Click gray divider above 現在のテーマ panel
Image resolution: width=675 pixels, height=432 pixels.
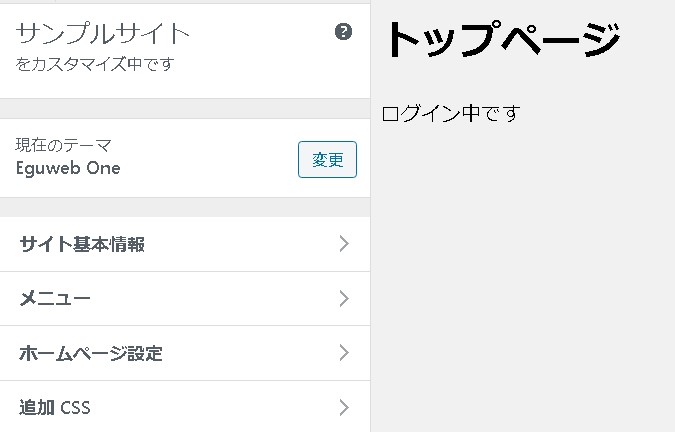[x=185, y=108]
